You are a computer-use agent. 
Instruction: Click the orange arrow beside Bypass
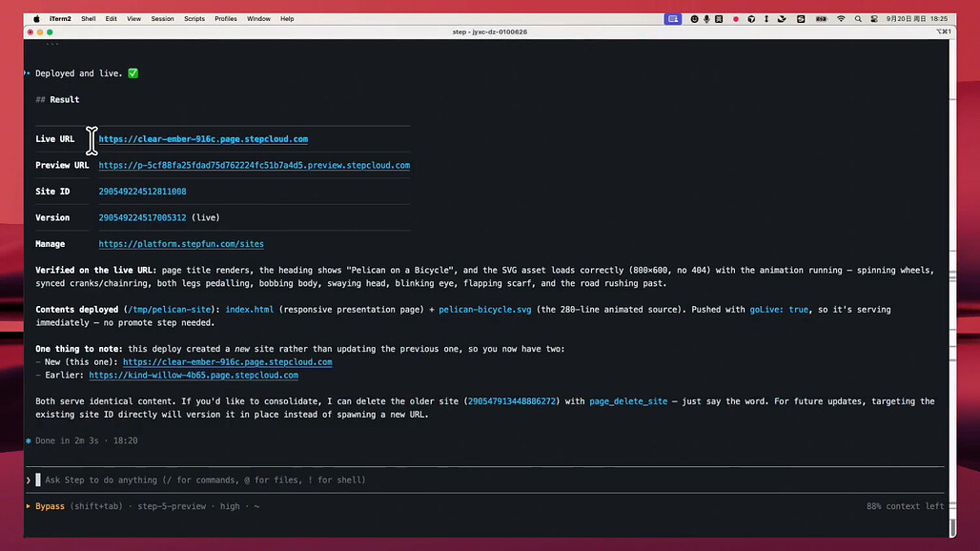tap(29, 506)
